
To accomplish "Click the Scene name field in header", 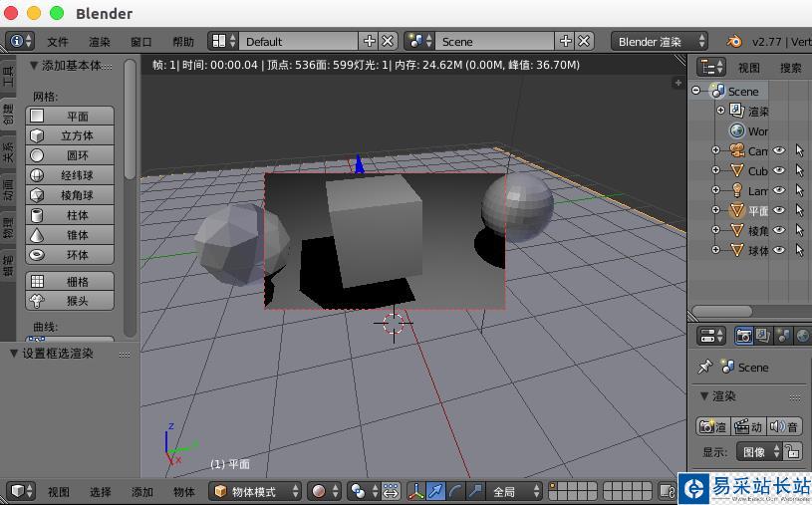I will tap(494, 41).
